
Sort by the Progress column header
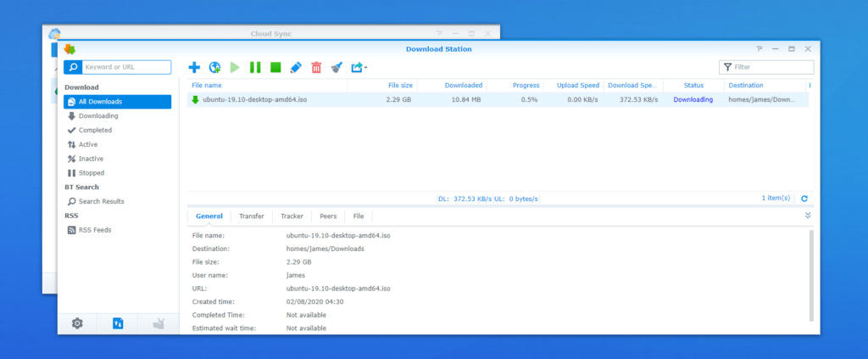[x=525, y=86]
